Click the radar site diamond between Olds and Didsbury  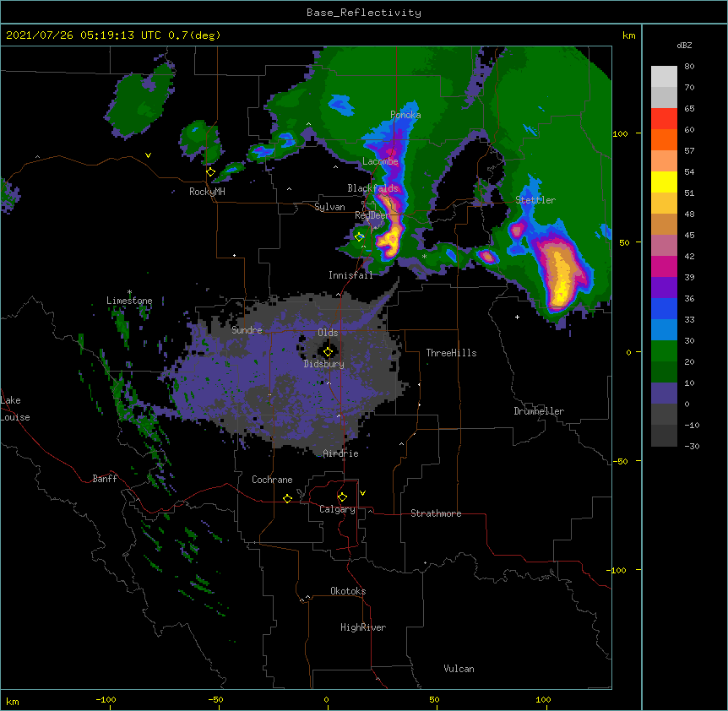tap(329, 352)
